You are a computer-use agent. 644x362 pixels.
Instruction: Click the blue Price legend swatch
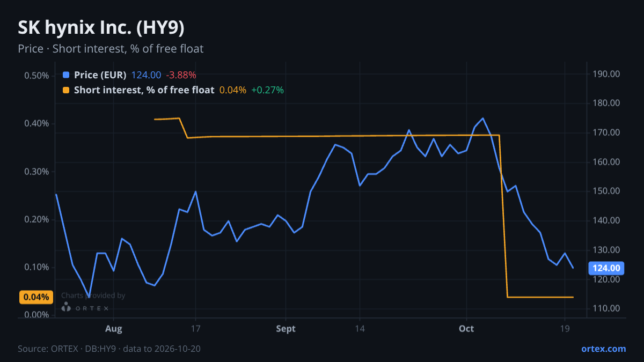pyautogui.click(x=66, y=75)
